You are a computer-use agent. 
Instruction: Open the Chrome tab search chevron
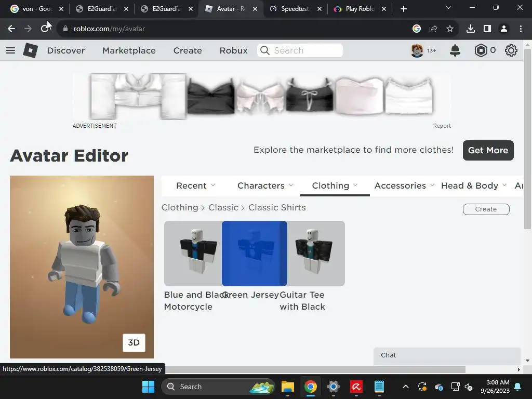448,7
